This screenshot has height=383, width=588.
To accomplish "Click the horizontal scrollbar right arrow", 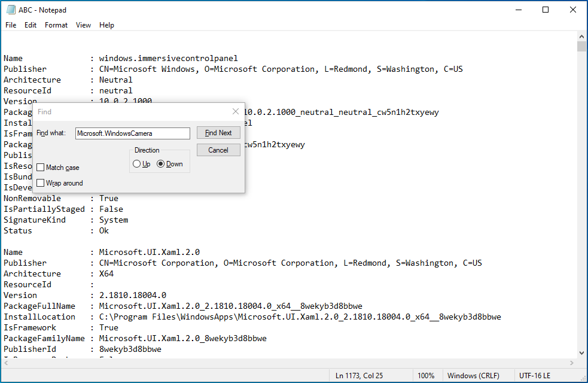I will pos(571,363).
